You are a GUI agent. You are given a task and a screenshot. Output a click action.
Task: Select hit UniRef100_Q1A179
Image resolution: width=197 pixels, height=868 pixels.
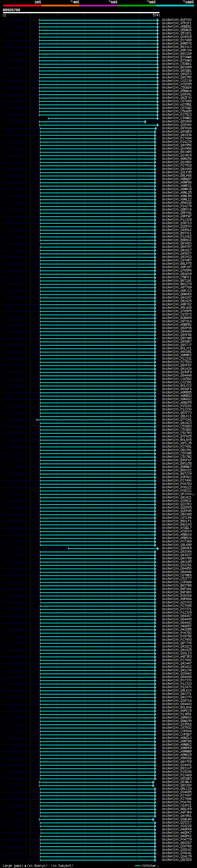pyautogui.click(x=176, y=856)
